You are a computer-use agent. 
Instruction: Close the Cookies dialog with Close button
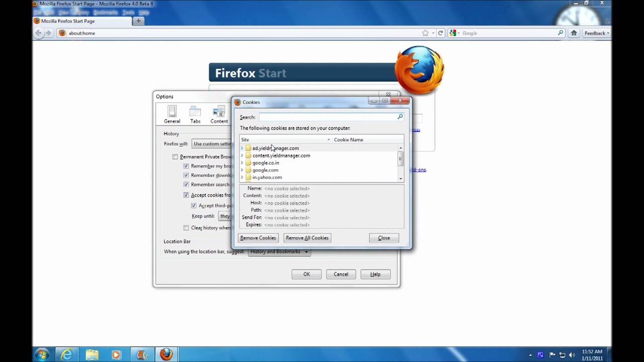(384, 238)
